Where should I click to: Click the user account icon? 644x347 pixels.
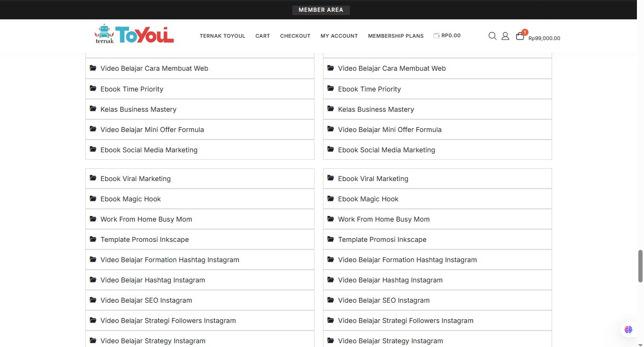(505, 36)
